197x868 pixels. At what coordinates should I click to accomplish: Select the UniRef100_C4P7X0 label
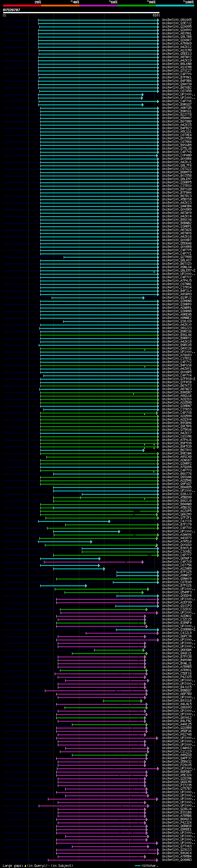click(176, 528)
